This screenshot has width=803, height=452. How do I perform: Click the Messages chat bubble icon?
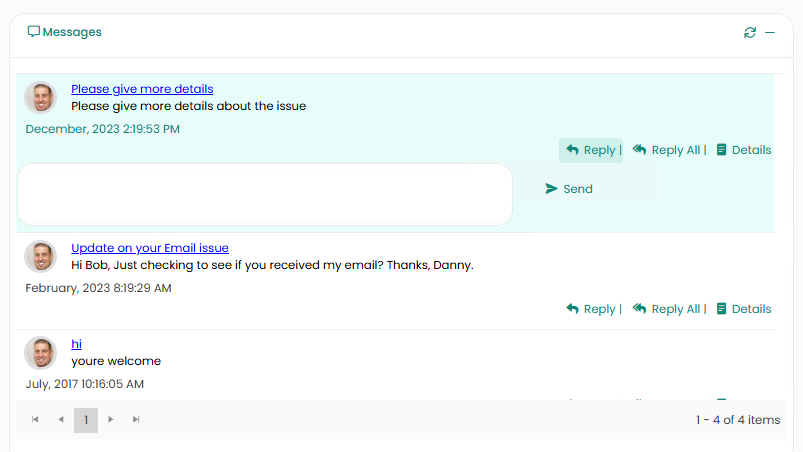[x=34, y=32]
